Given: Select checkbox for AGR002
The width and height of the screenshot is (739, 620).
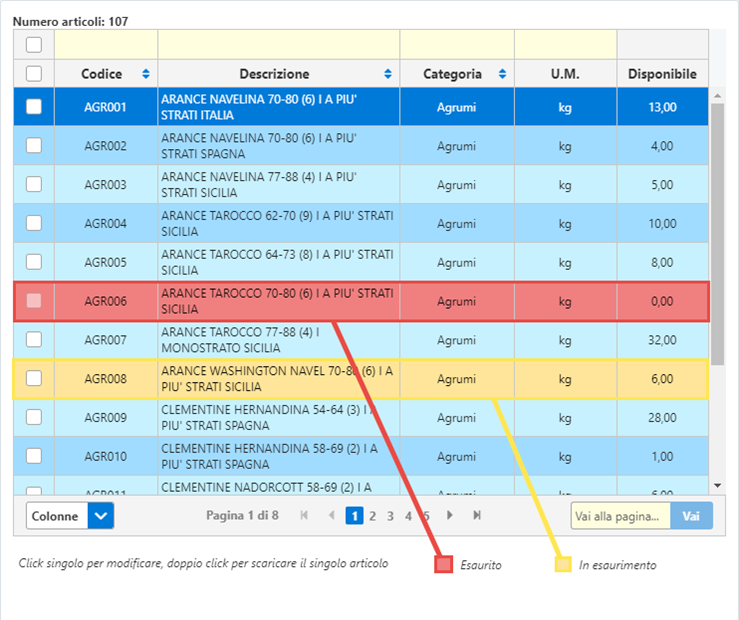Looking at the screenshot, I should point(34,146).
